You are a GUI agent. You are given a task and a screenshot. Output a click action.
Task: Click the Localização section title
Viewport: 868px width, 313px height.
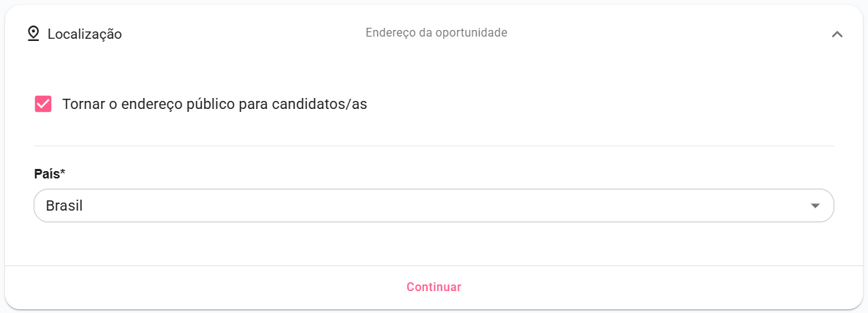click(84, 34)
